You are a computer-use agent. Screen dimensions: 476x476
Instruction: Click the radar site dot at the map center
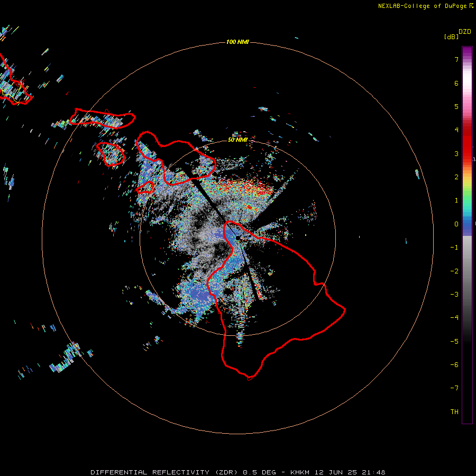coord(237,237)
